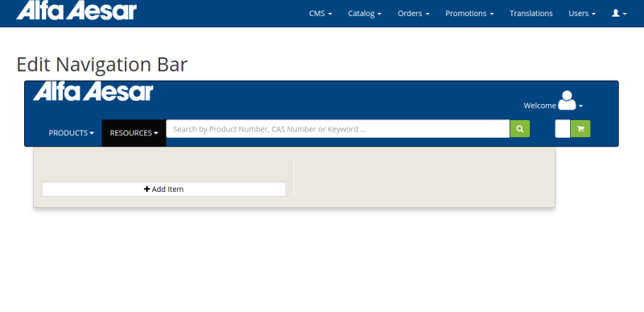644x312 pixels.
Task: Open the admin user account icon menu
Action: [619, 14]
